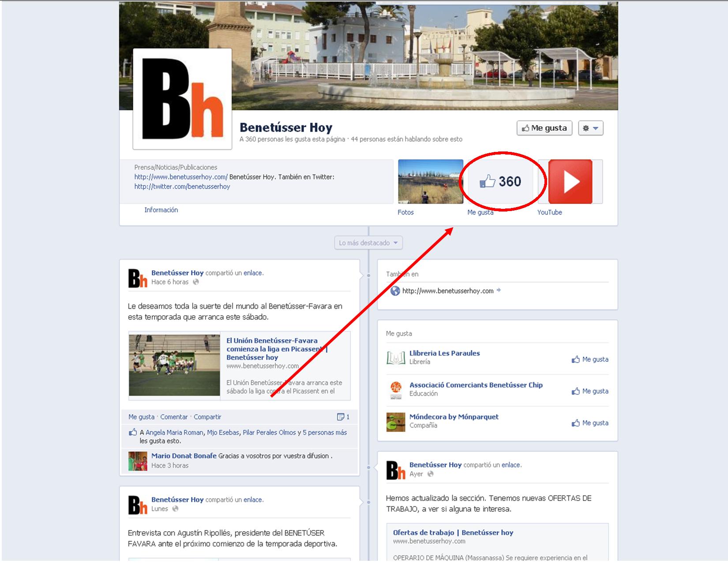Click Associació Comerciants Benetússer Chip logo
This screenshot has width=728, height=563.
[395, 389]
